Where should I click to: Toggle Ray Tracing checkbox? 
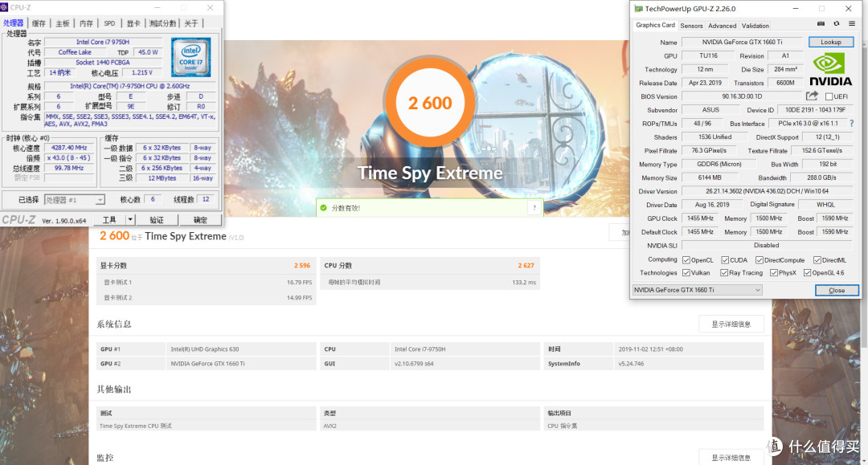coord(724,272)
